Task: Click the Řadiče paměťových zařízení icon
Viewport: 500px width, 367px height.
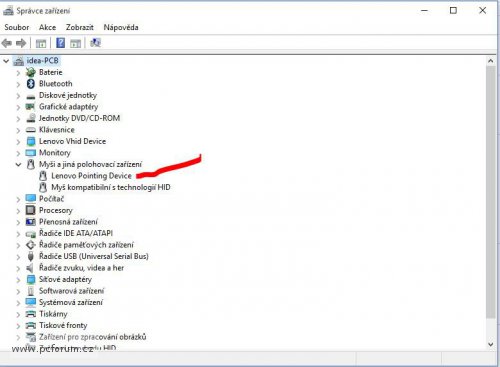Action: pos(31,245)
